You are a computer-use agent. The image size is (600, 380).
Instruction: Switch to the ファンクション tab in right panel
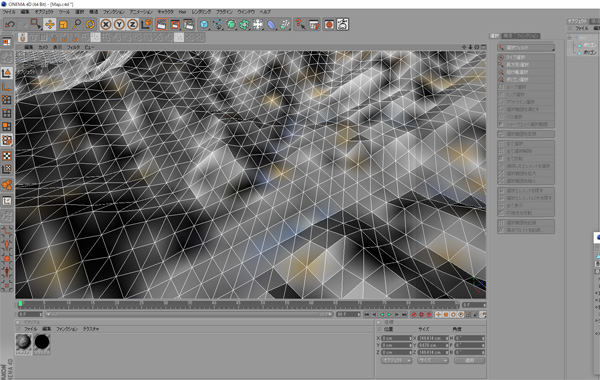point(527,36)
